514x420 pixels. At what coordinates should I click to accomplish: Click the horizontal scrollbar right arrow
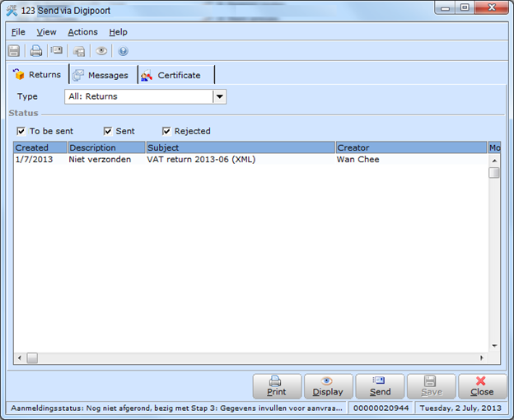pos(482,357)
